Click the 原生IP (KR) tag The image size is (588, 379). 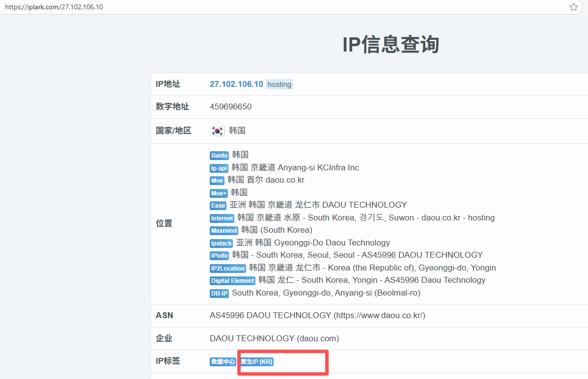256,362
